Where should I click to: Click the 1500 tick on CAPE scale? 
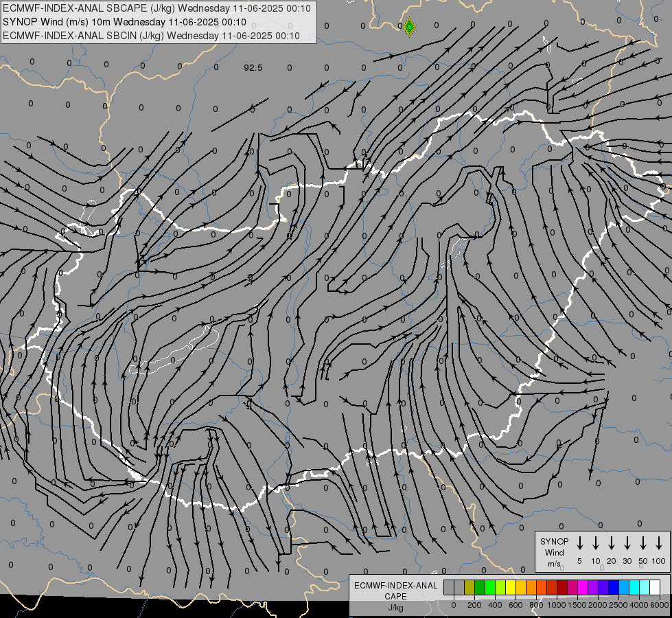577,605
